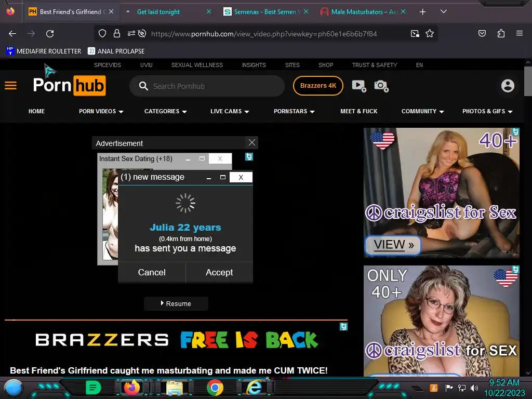Viewport: 532px width, 399px height.
Task: Click the VIEW button in sidebar ad
Action: pyautogui.click(x=394, y=245)
